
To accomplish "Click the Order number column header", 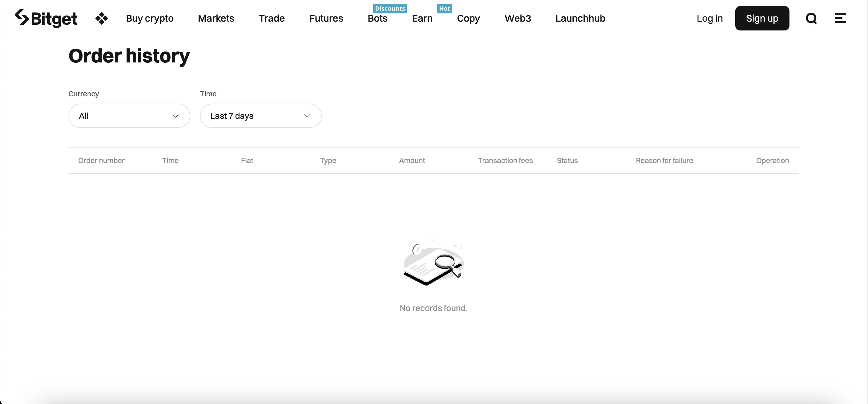I will [x=101, y=160].
